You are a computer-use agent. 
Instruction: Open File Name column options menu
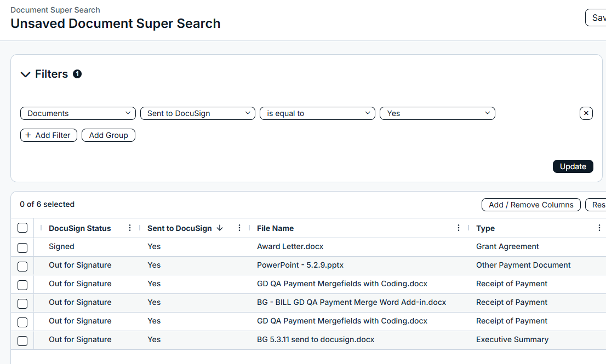click(x=459, y=228)
